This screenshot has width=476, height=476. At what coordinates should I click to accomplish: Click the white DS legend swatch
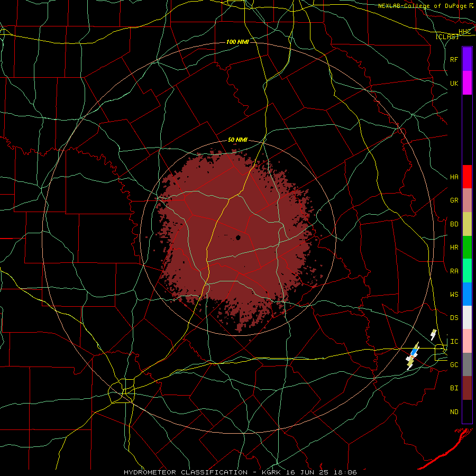(467, 317)
